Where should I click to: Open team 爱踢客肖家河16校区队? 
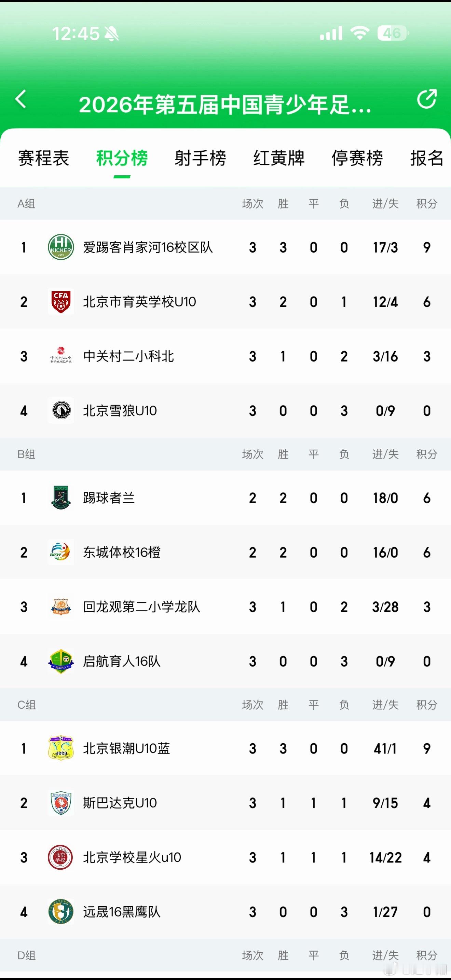coord(225,247)
